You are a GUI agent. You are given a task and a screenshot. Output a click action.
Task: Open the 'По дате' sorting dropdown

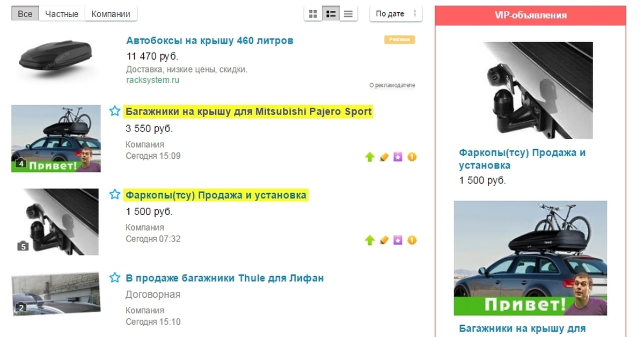click(x=396, y=14)
